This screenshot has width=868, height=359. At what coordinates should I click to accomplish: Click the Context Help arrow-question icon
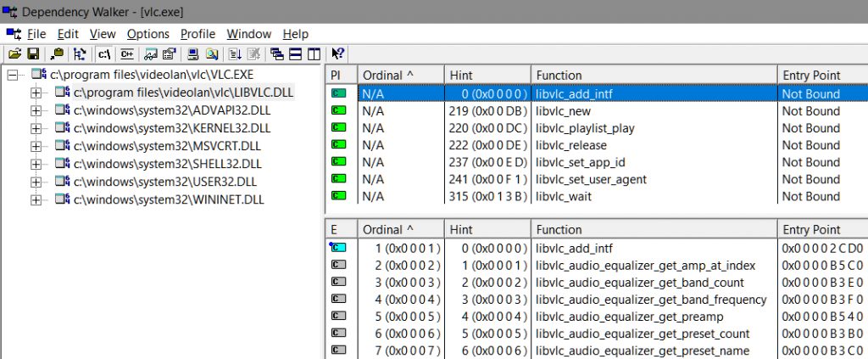pyautogui.click(x=337, y=53)
